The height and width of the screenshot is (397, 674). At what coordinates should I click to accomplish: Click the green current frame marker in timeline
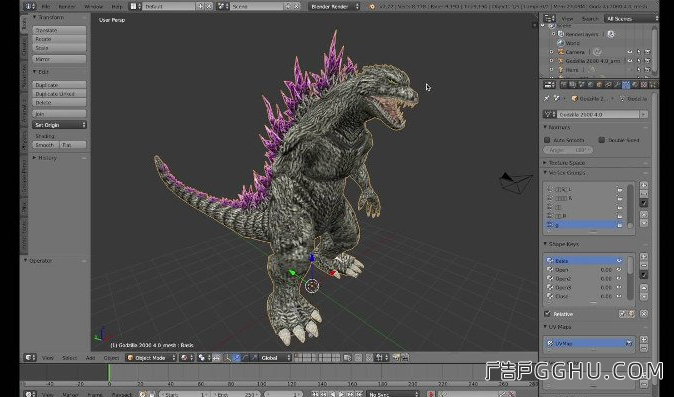[109, 373]
